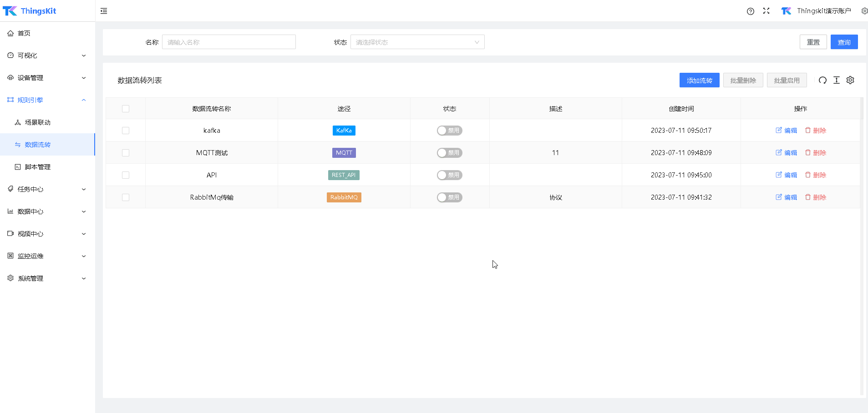
Task: Open the 状态 status dropdown
Action: click(x=417, y=42)
